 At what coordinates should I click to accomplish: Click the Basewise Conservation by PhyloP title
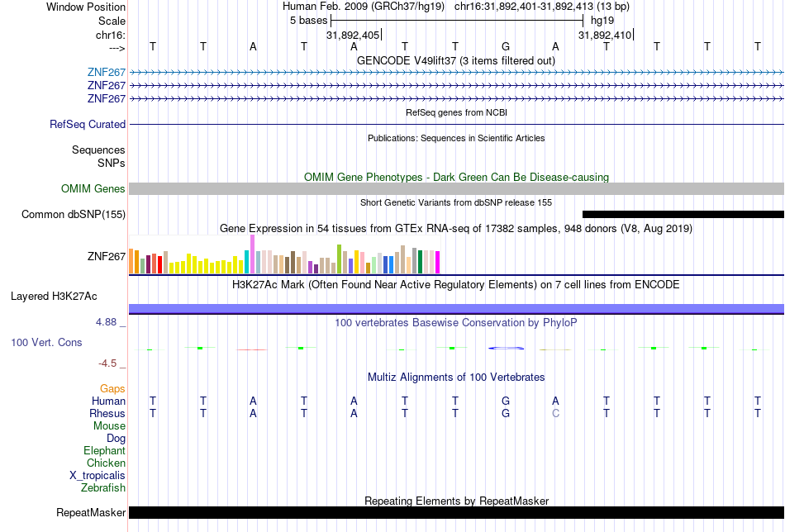pos(456,323)
